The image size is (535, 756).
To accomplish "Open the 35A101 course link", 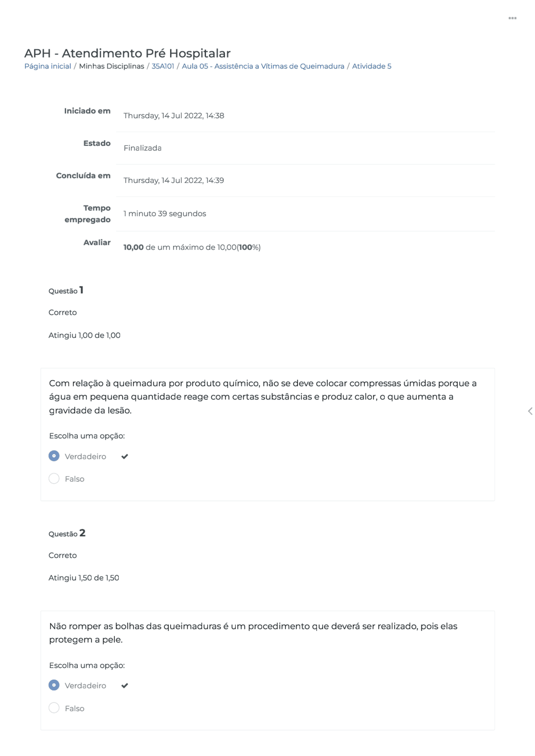I will click(x=163, y=66).
